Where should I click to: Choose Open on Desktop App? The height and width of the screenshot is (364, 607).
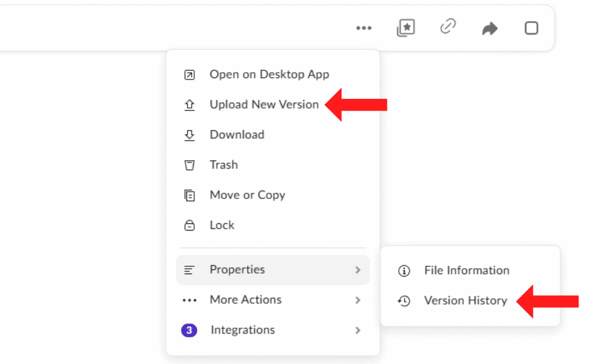click(273, 74)
